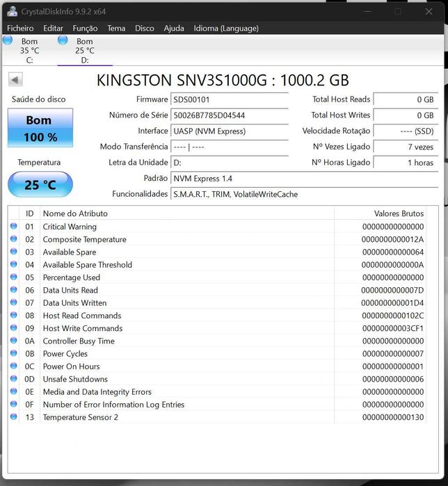Open the Editar menu
This screenshot has height=486, width=448.
[x=53, y=29]
